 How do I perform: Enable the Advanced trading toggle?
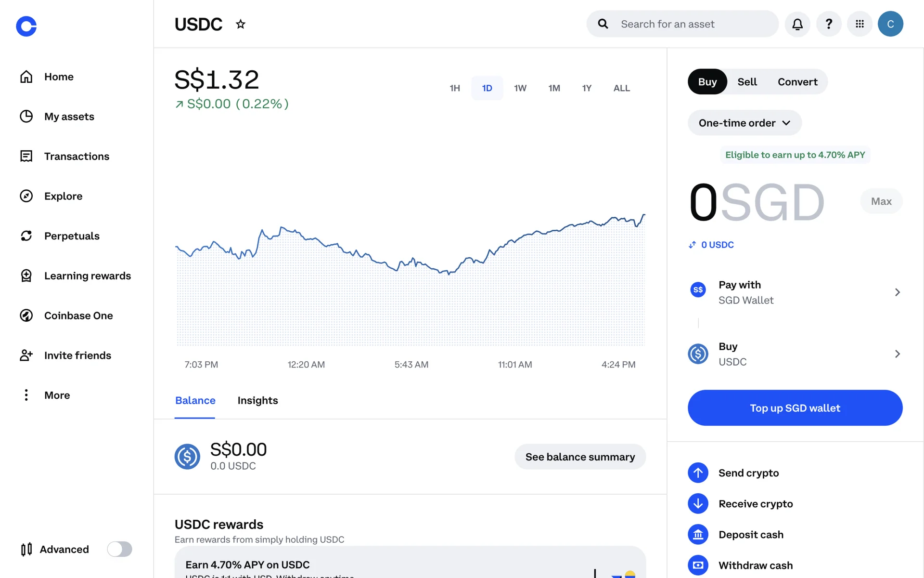coord(119,549)
